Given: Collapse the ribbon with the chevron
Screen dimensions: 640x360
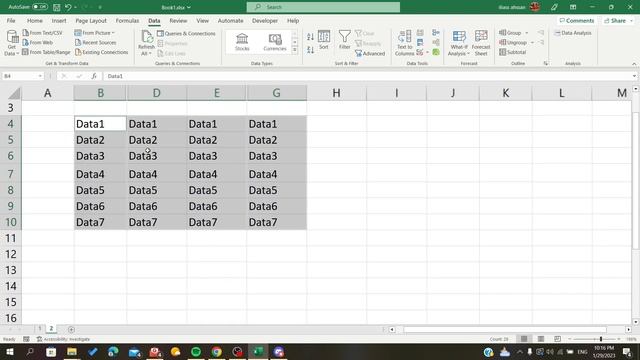Looking at the screenshot, I should (x=634, y=64).
